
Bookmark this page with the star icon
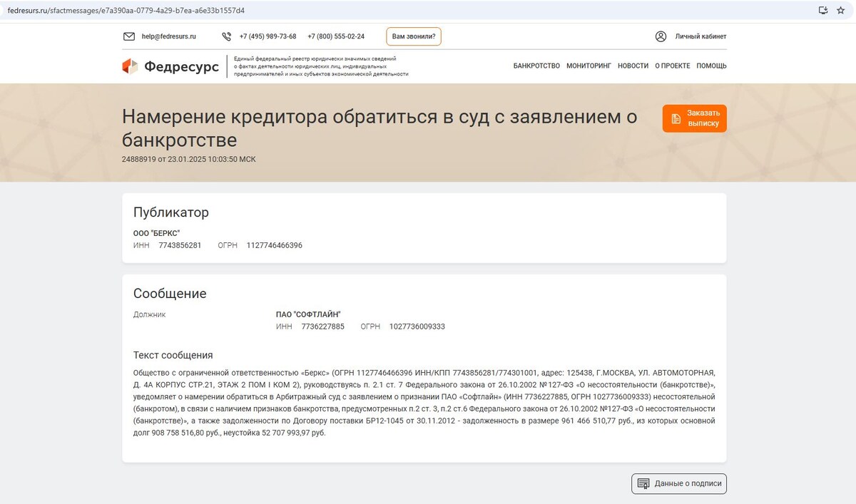click(840, 10)
